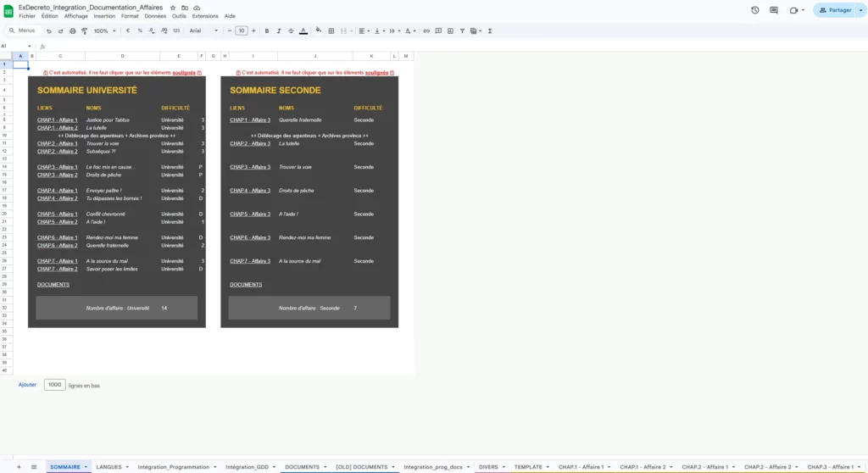This screenshot has height=473, width=868.
Task: Click the rows count input field
Action: click(x=55, y=385)
